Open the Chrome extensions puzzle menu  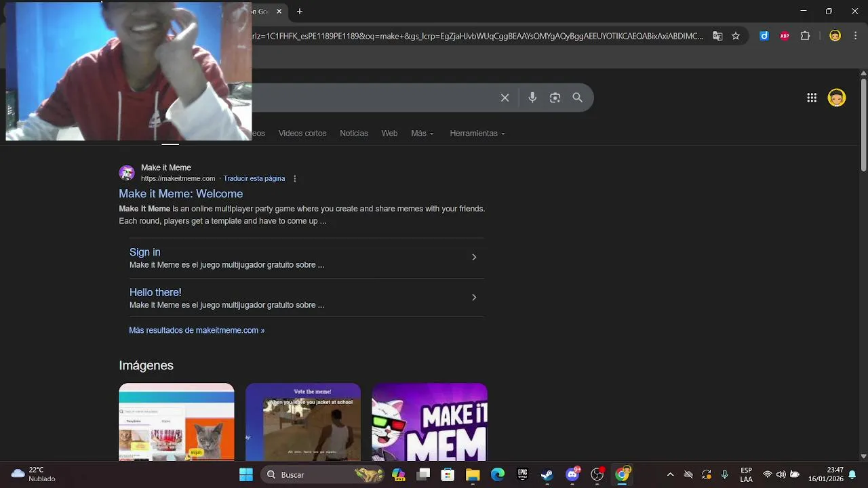[x=806, y=36]
